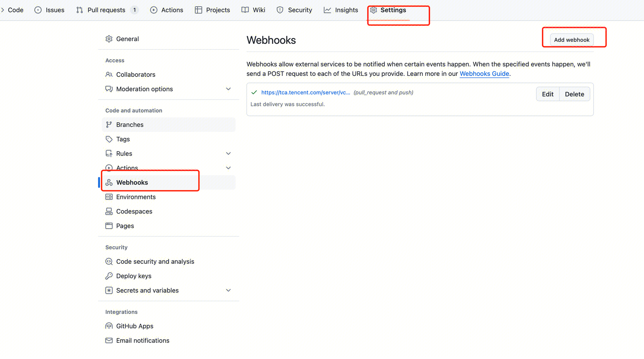Delete the tca.tencent.com webhook
The image size is (644, 359).
click(x=574, y=94)
